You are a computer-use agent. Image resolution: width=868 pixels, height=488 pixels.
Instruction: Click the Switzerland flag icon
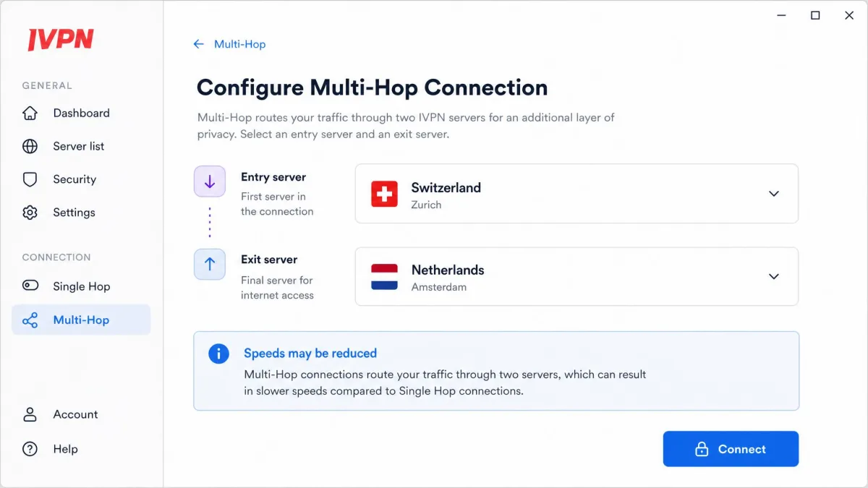[384, 194]
